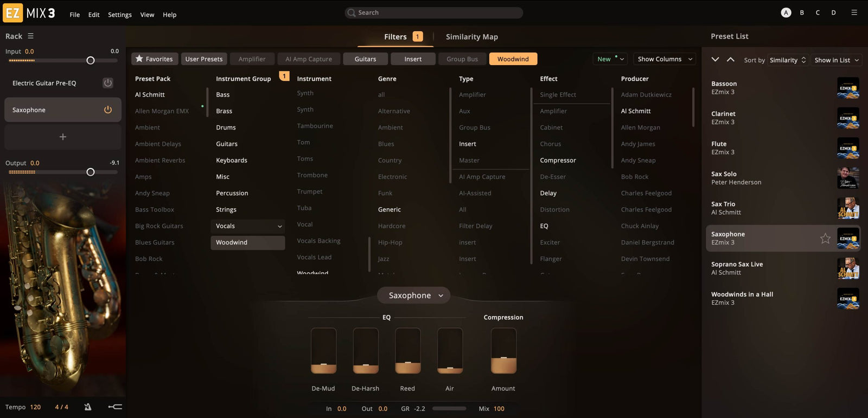Click the metronome icon
The height and width of the screenshot is (418, 868).
coord(88,407)
